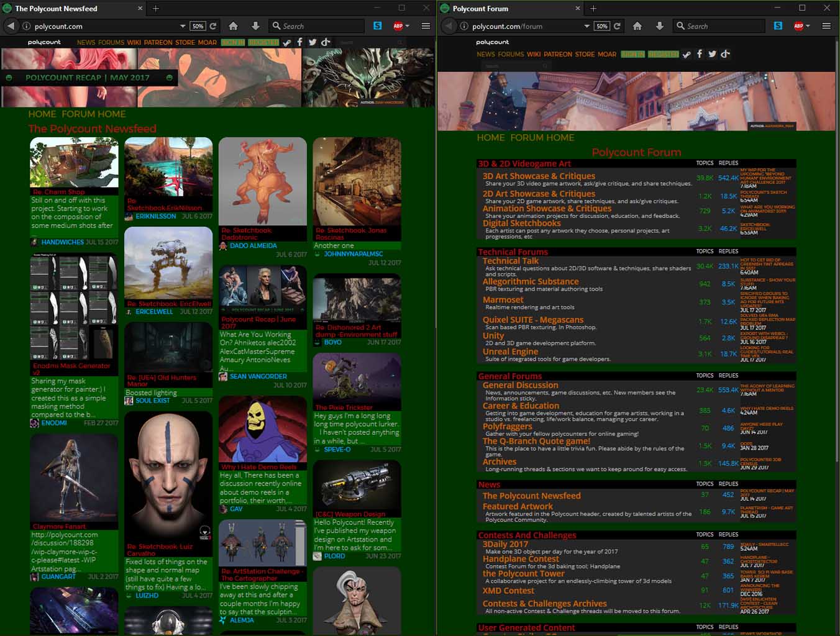Reload the Newsfeed window page
This screenshot has height=636, width=840.
coord(213,26)
